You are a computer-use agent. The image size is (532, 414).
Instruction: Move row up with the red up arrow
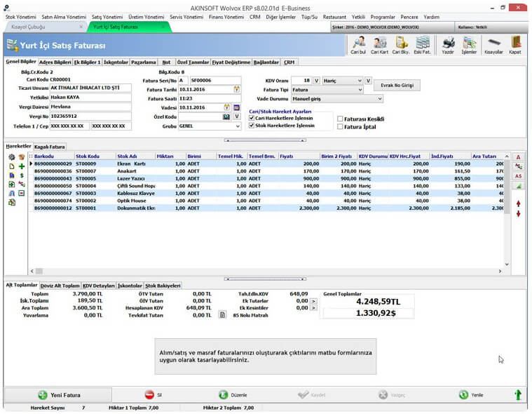pyautogui.click(x=518, y=203)
